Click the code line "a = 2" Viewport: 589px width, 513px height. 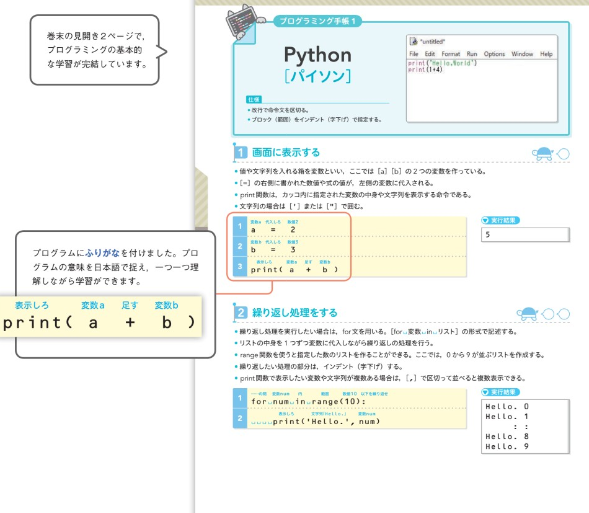click(x=273, y=229)
